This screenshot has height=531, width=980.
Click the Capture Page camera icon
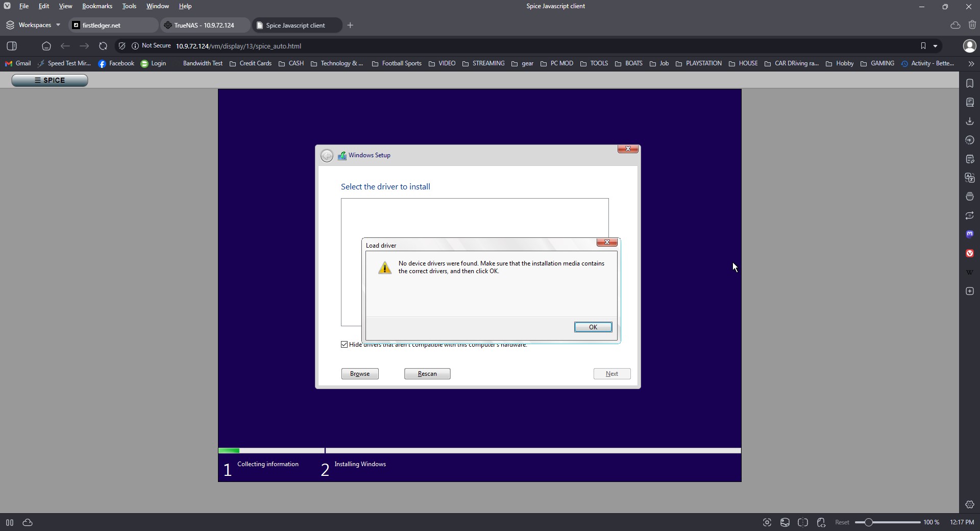[x=767, y=522]
